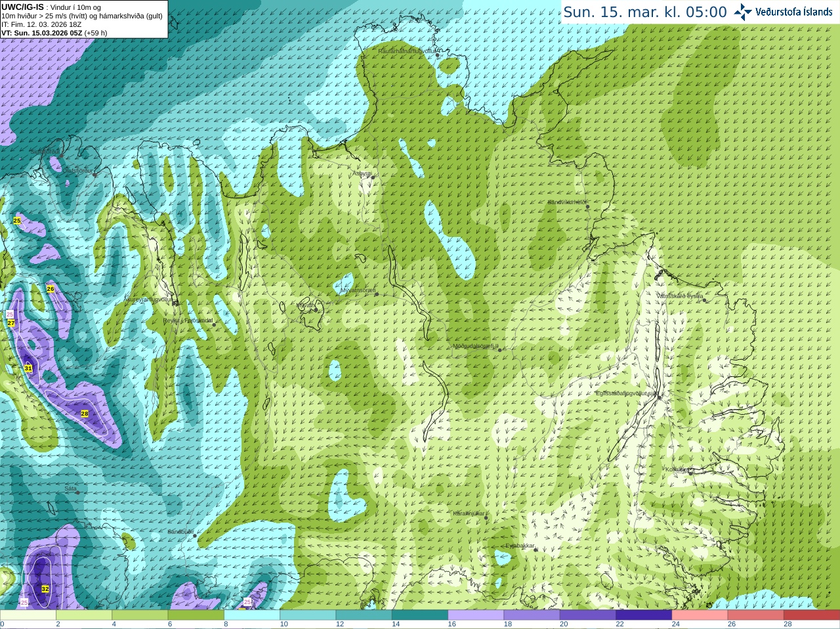Click the yellow 25 max gust label
This screenshot has width=840, height=629.
[x=17, y=221]
